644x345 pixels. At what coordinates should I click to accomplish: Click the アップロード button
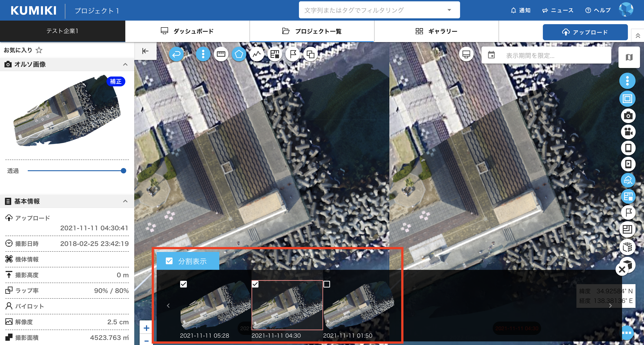585,32
